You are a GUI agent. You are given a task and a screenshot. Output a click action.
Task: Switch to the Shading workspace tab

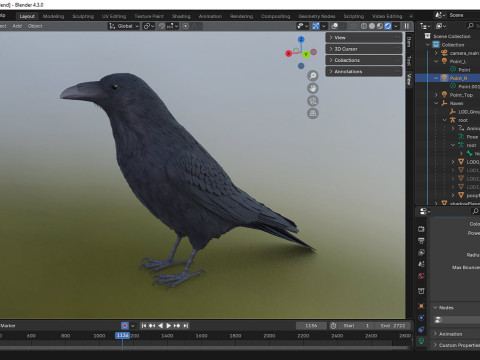point(181,16)
